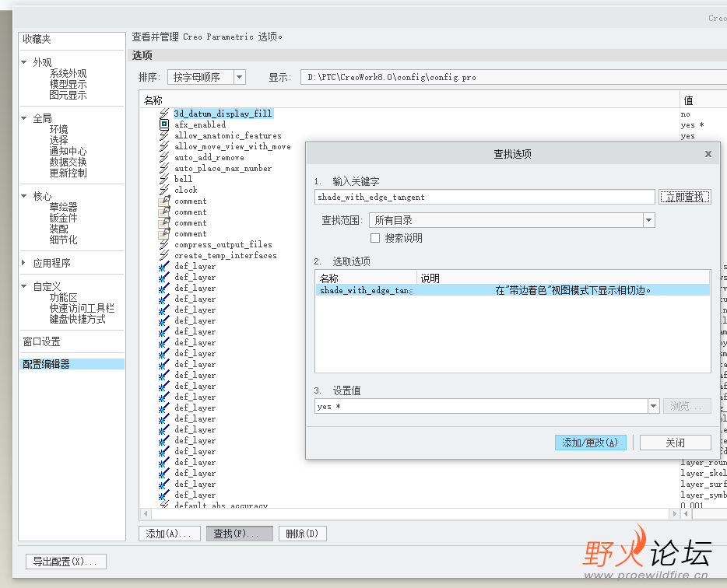Click lightning icon beside allow_move_view_with_move

pos(164,146)
